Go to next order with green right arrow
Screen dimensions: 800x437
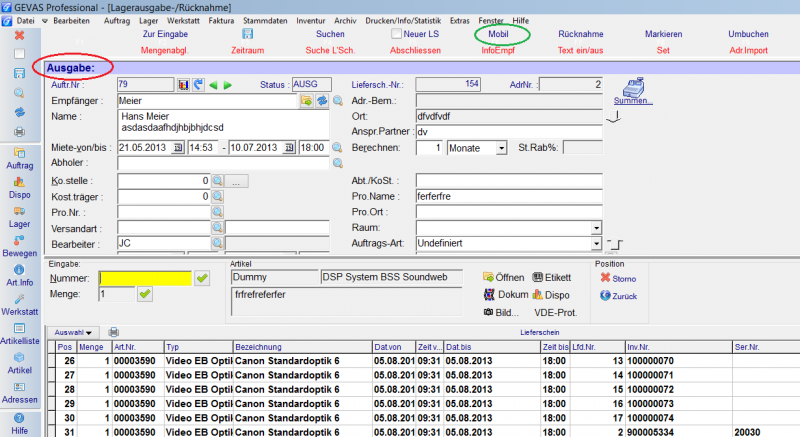[228, 85]
